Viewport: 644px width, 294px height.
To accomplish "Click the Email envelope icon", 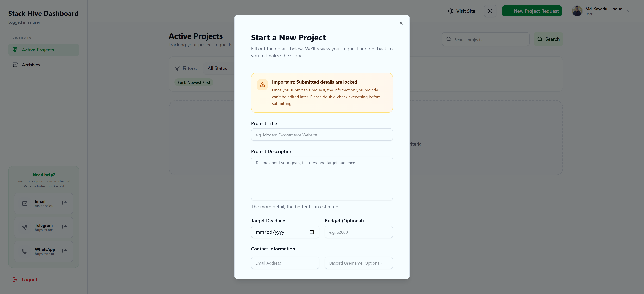I will point(24,204).
